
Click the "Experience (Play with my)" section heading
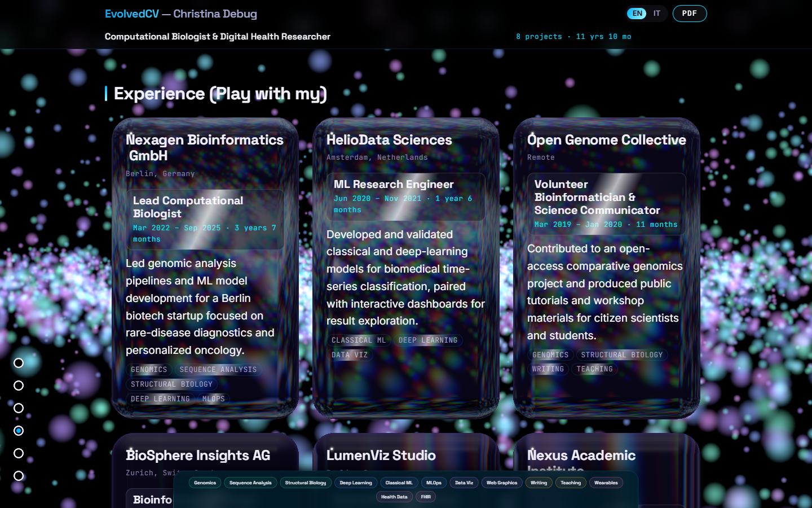(220, 94)
